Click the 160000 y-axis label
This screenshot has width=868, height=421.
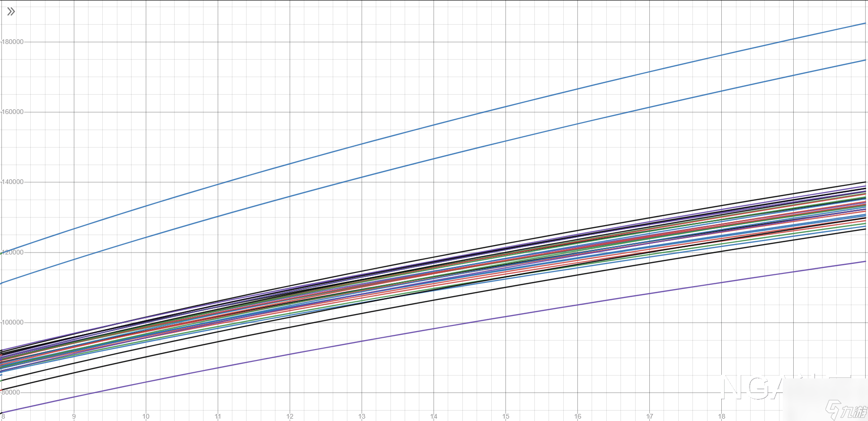13,112
